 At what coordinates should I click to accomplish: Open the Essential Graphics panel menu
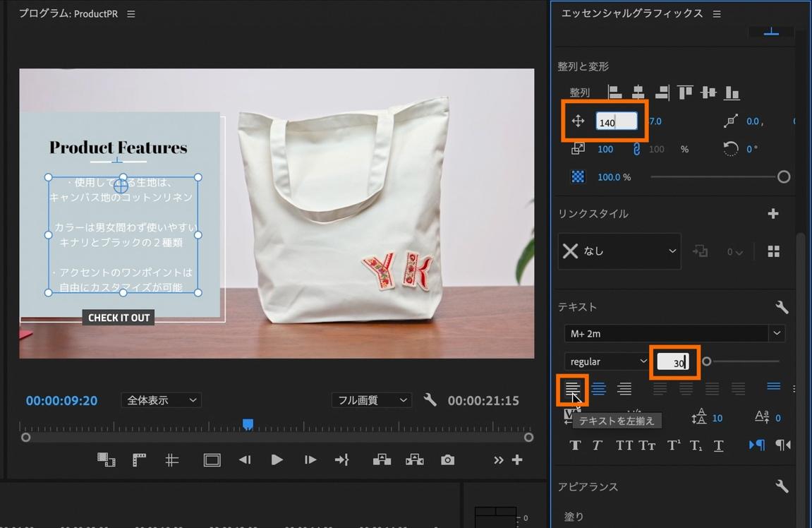pyautogui.click(x=717, y=14)
